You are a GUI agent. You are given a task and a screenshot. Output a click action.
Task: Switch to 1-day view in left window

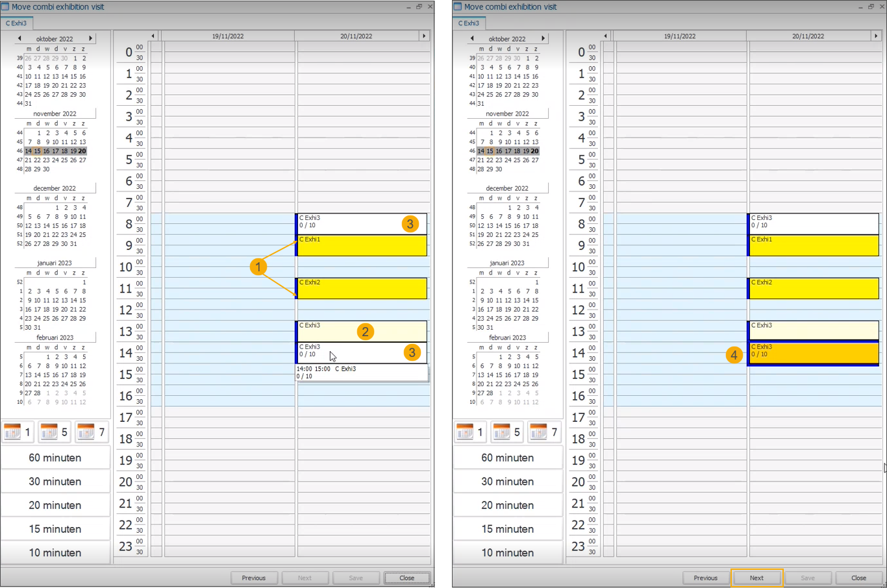18,432
